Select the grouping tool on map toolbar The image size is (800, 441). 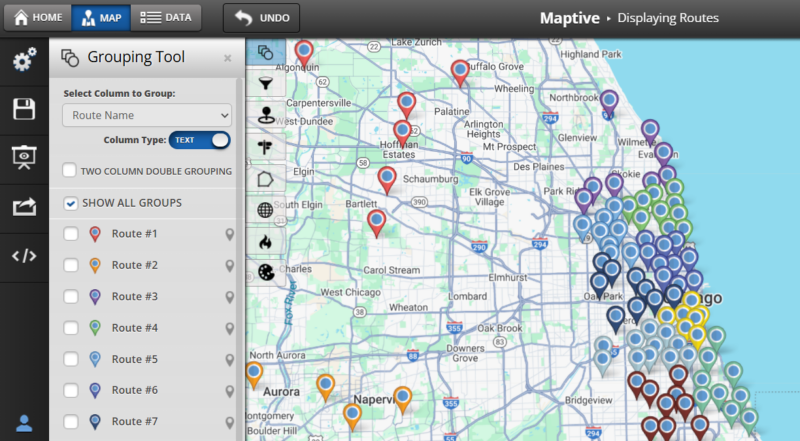(265, 52)
